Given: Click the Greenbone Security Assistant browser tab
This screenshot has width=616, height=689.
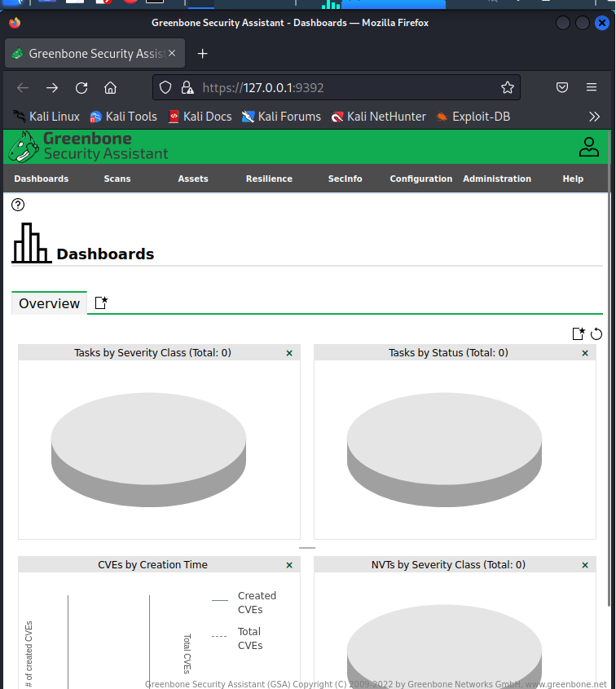Looking at the screenshot, I should [x=95, y=53].
